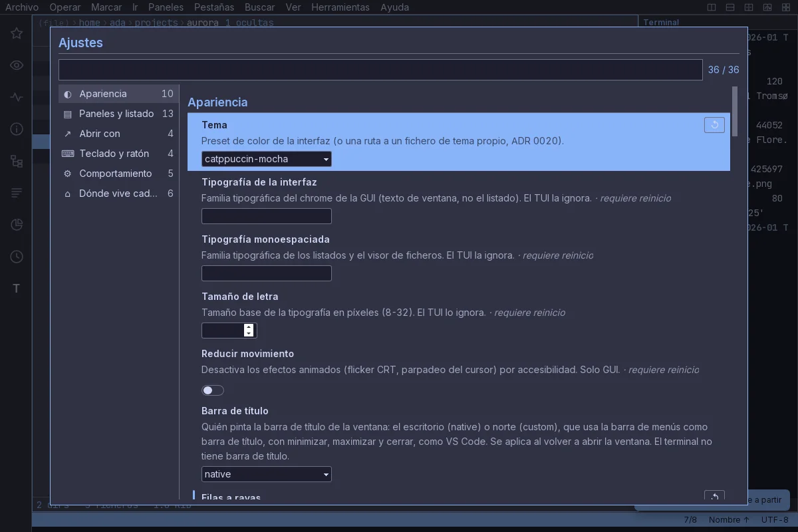
Task: Select the Dónde vive cad... category
Action: pos(118,194)
